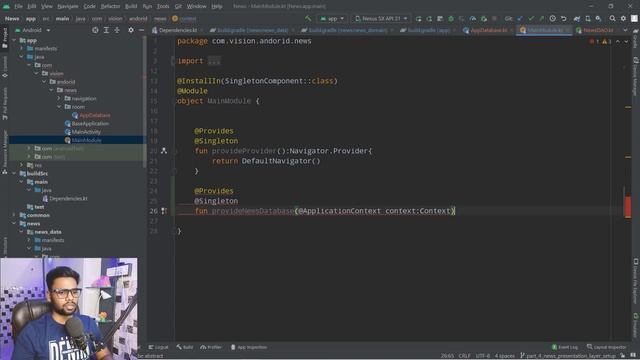The width and height of the screenshot is (640, 360).
Task: Click the Make Project hammer icon
Action: pos(308,18)
